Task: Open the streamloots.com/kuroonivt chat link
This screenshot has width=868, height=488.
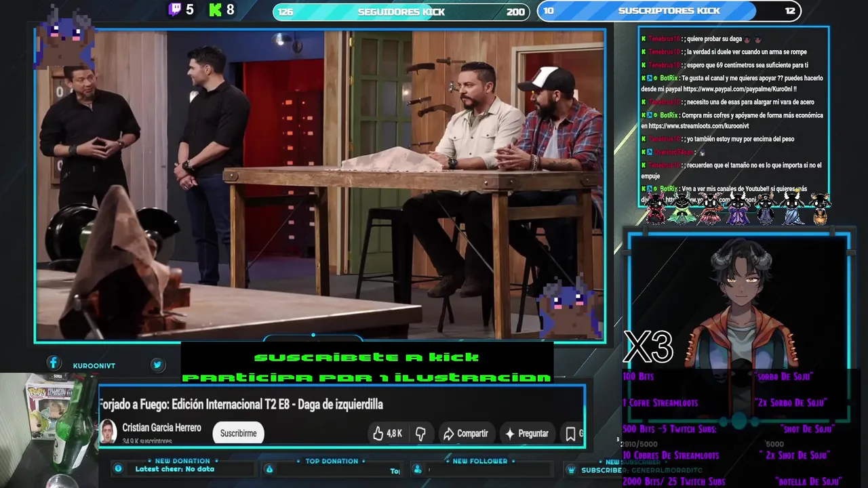Action: click(698, 126)
